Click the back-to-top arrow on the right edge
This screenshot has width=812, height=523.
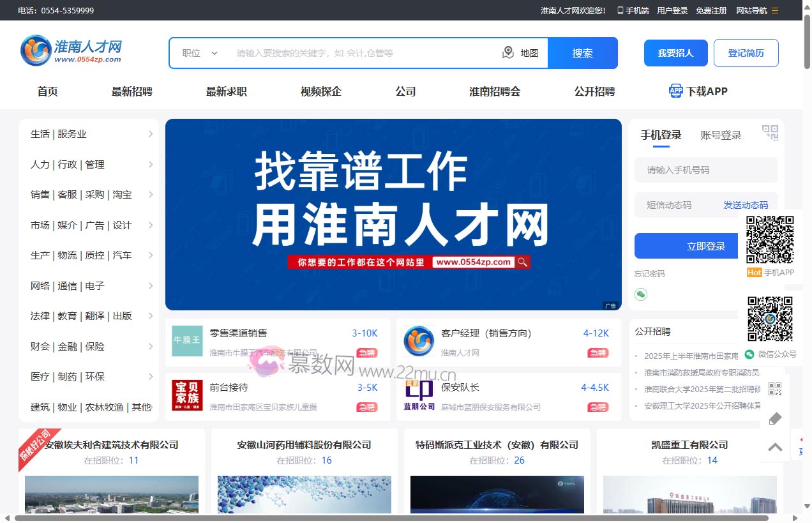click(775, 448)
